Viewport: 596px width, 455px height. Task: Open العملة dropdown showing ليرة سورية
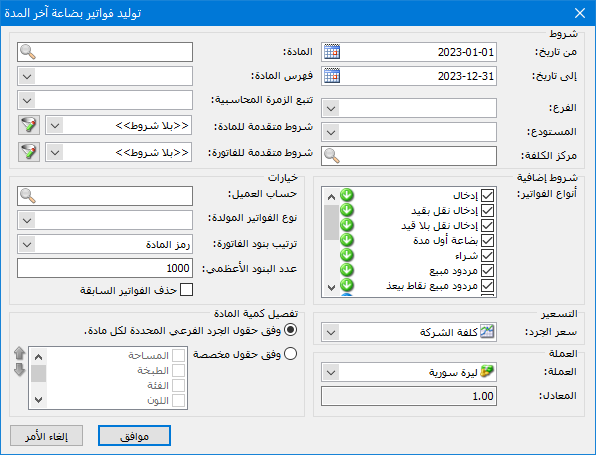[331, 373]
